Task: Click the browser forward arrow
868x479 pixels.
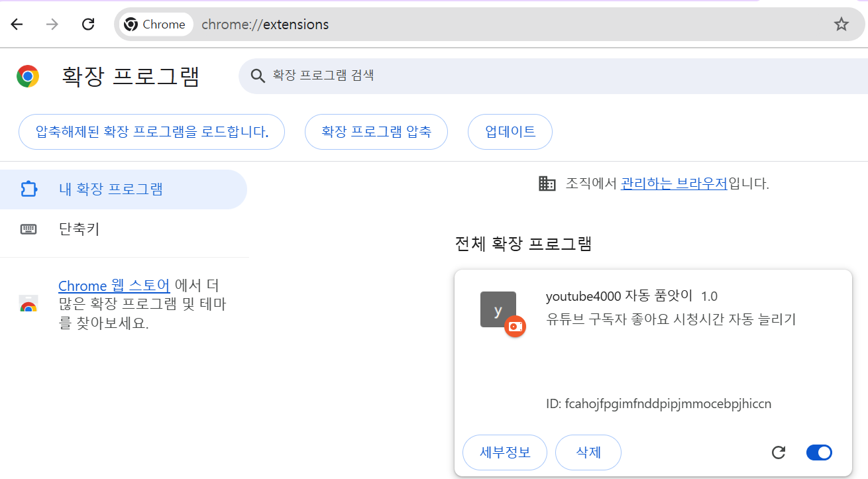Action: pos(52,25)
